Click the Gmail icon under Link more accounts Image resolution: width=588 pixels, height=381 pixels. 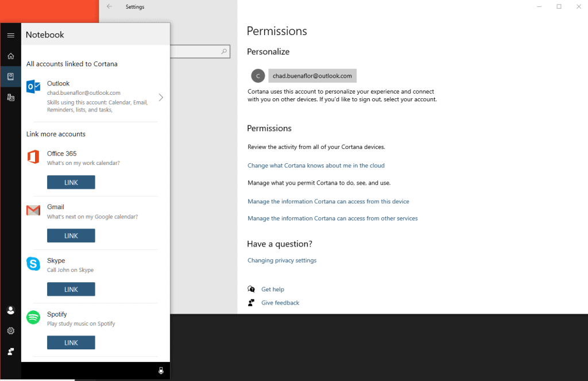[33, 211]
